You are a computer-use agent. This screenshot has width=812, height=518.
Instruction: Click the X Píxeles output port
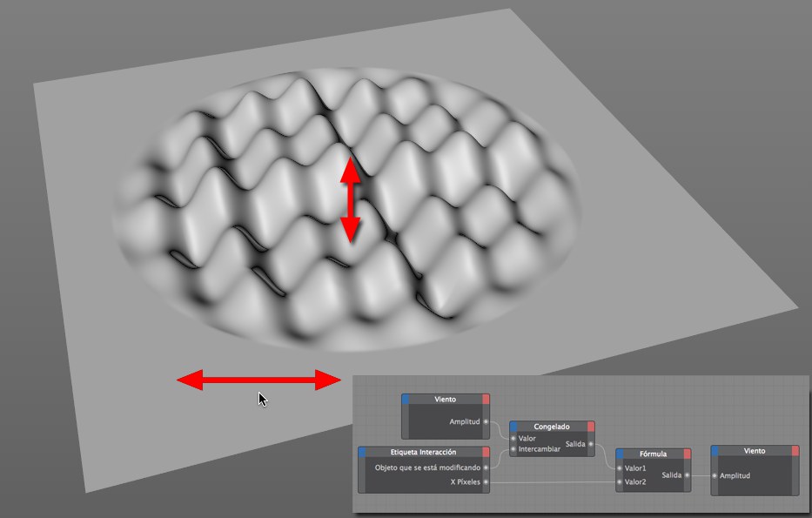tap(486, 481)
